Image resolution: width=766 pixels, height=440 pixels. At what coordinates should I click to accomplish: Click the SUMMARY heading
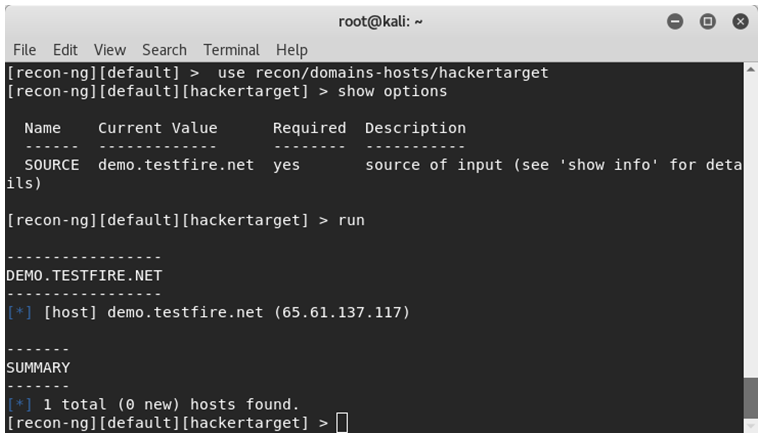[x=38, y=367]
